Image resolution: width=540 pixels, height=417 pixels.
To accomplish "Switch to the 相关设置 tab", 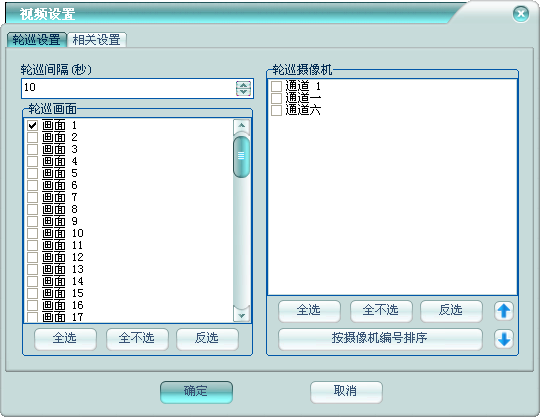I will (97, 40).
